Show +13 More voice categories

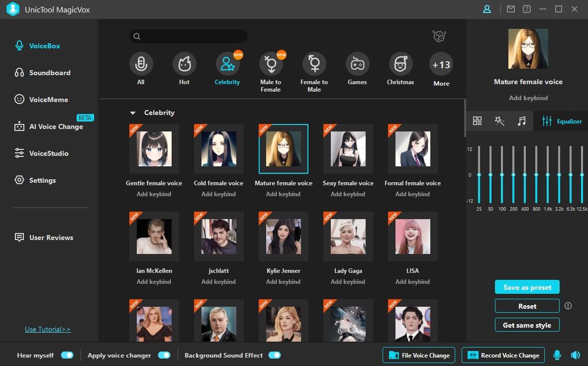441,64
